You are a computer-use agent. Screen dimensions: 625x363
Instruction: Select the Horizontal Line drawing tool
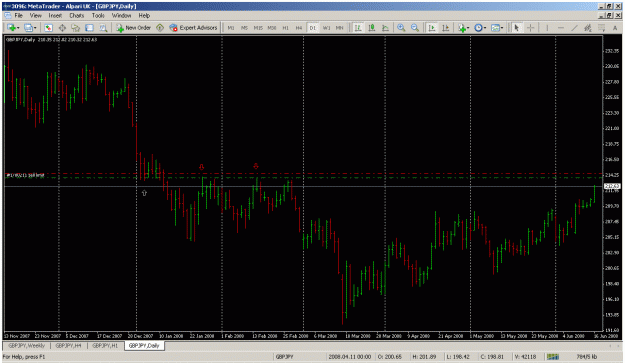point(561,27)
